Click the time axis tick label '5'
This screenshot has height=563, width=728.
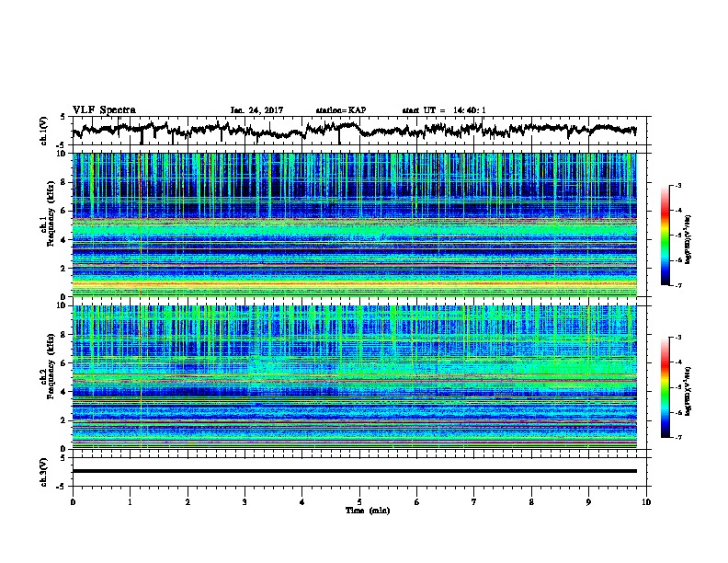click(x=359, y=501)
